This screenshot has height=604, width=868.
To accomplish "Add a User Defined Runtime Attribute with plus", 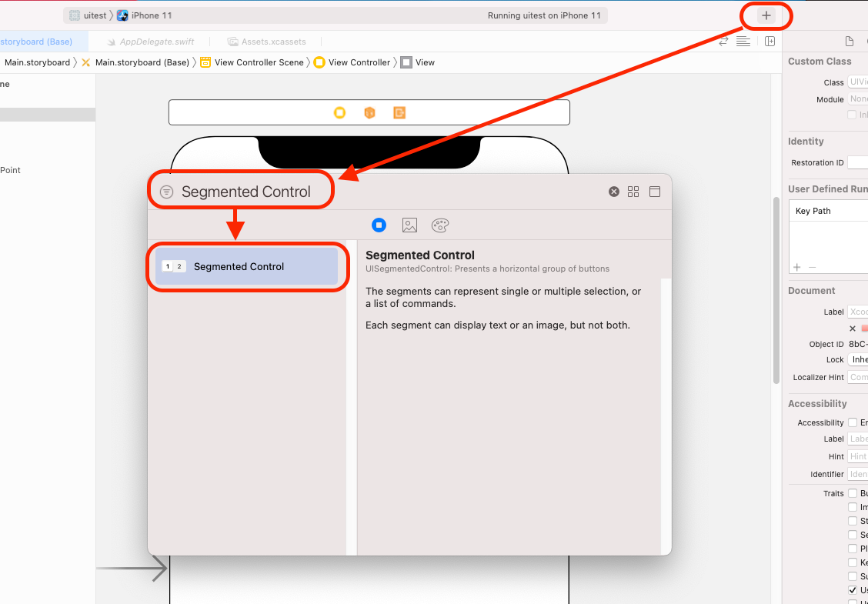I will 796,267.
